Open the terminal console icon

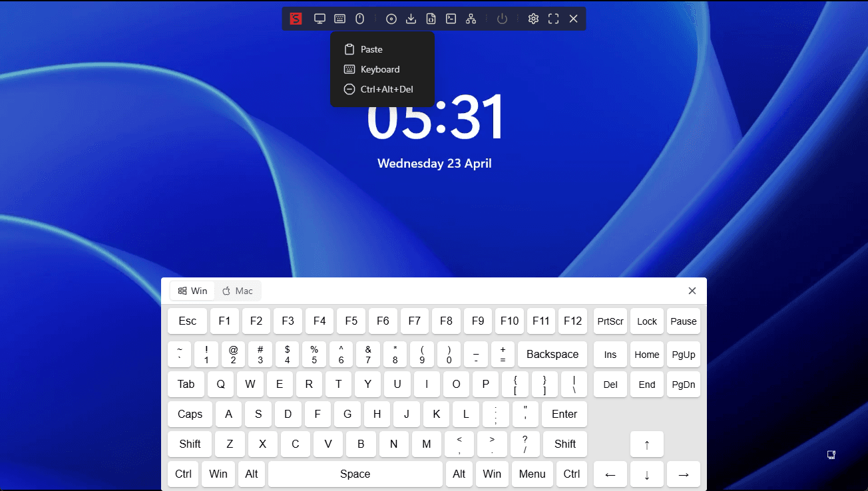451,19
